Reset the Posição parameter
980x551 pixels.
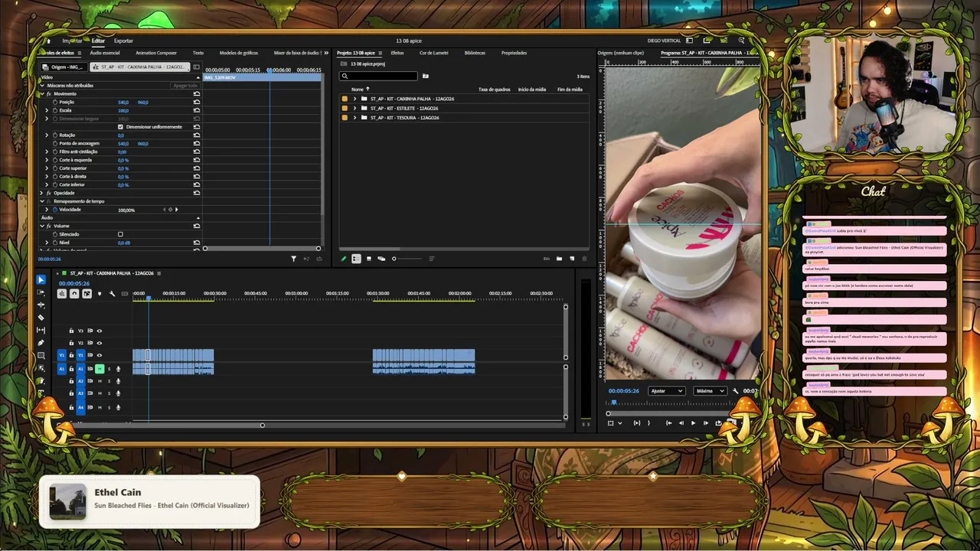(x=197, y=102)
